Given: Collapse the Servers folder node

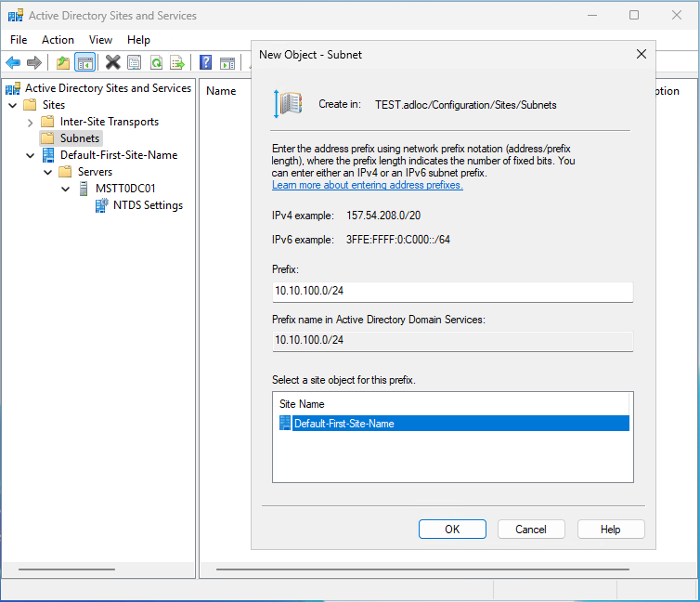Looking at the screenshot, I should click(x=47, y=172).
